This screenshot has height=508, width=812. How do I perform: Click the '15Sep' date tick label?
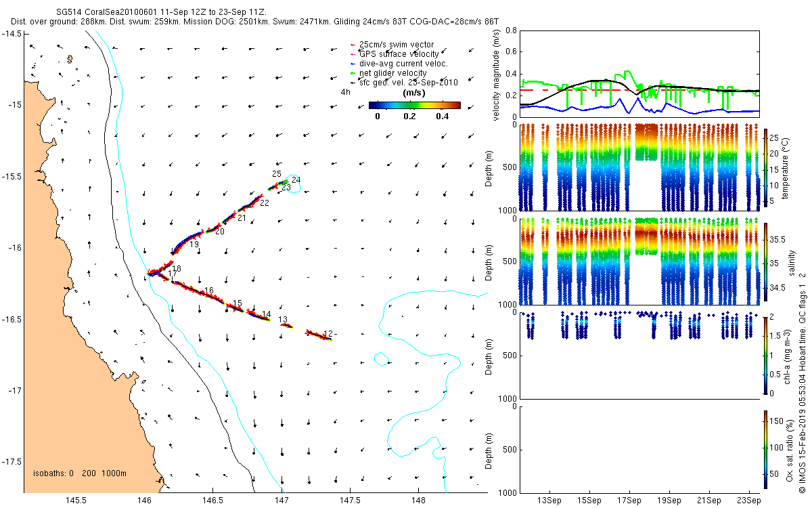pos(589,500)
